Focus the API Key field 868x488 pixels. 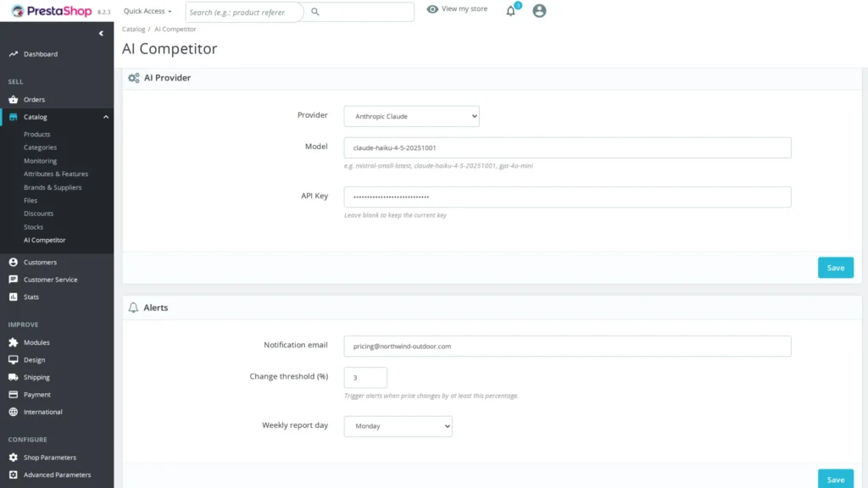pyautogui.click(x=567, y=197)
